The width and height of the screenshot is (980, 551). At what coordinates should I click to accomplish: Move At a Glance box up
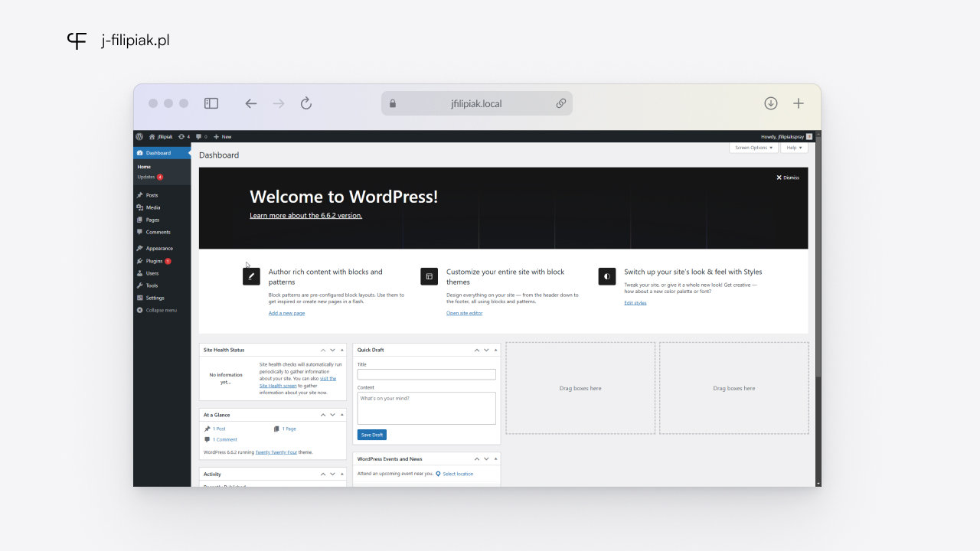(323, 415)
